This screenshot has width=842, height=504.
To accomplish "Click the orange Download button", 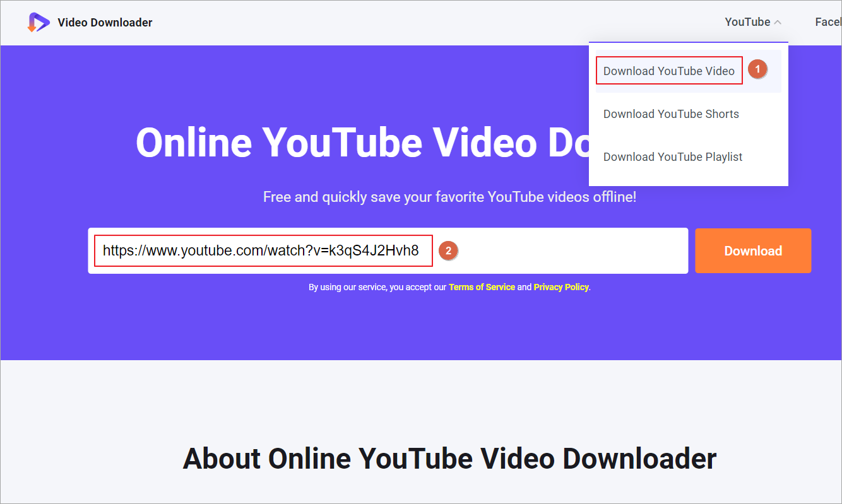I will click(753, 251).
